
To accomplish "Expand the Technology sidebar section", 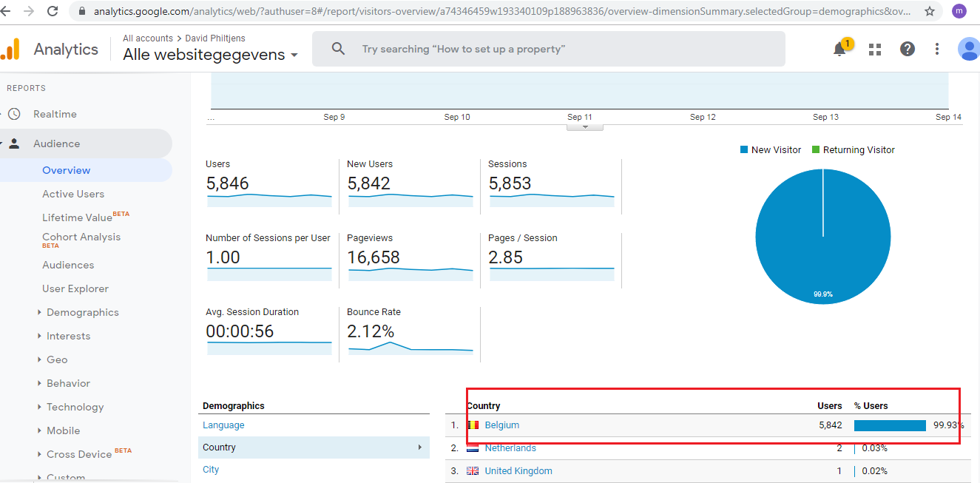I will [75, 407].
